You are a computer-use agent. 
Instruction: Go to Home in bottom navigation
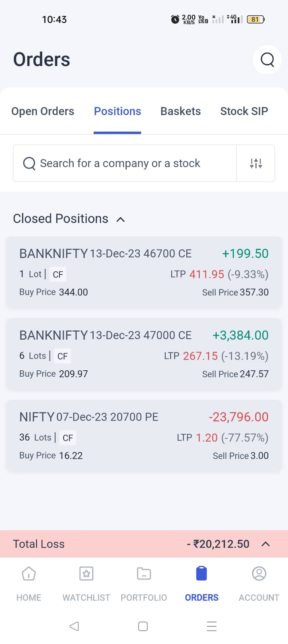click(29, 574)
